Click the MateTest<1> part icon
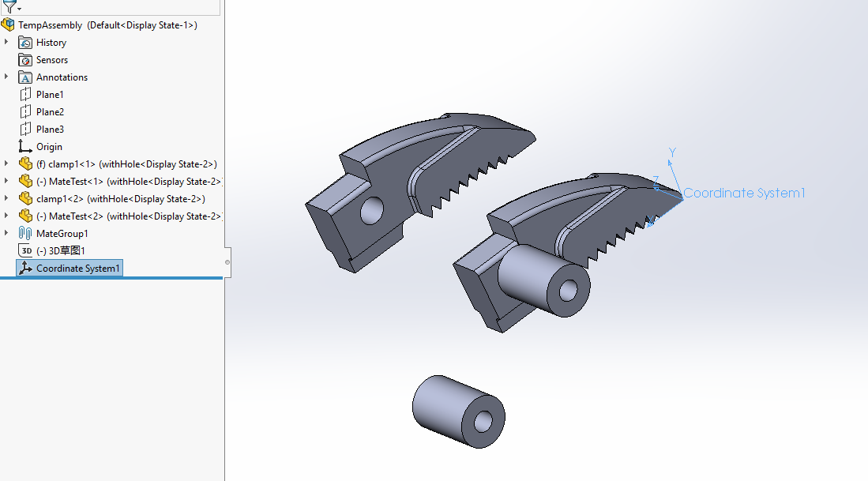Screen dimensions: 868x481 pos(25,181)
